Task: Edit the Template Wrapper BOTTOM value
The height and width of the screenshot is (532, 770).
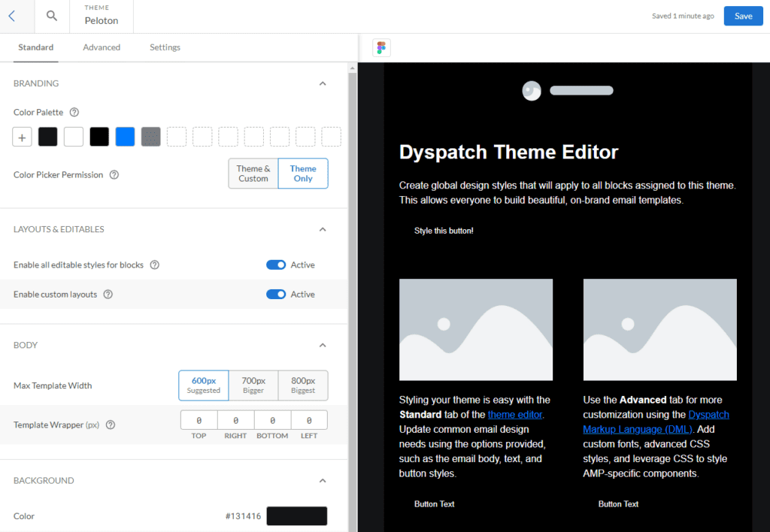Action: point(272,421)
